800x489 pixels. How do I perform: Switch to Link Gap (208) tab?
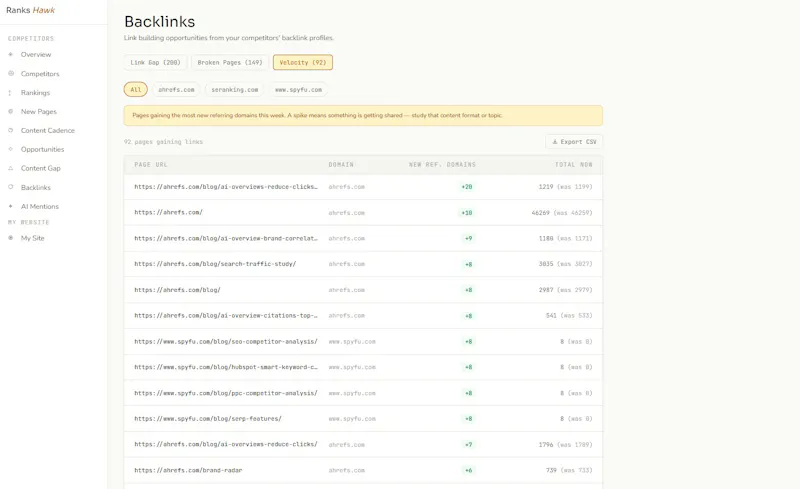[155, 62]
